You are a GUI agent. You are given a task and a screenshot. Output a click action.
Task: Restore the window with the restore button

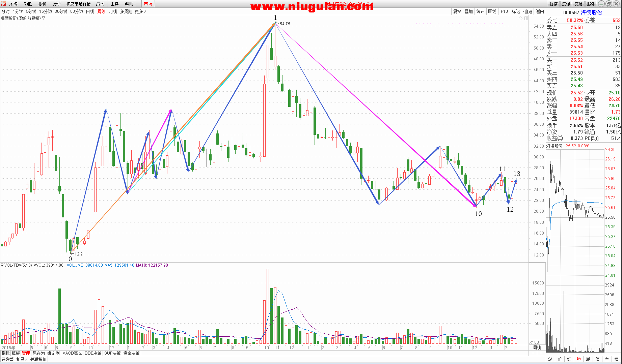[x=609, y=4]
